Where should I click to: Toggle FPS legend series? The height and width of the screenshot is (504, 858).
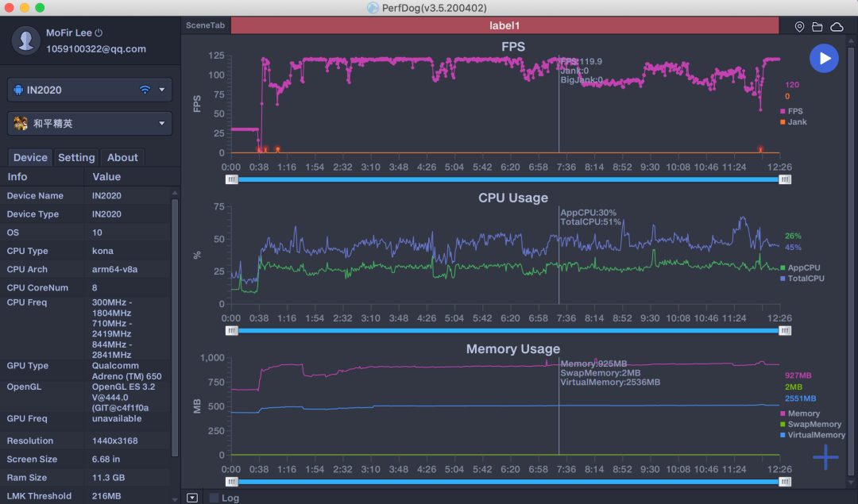791,111
